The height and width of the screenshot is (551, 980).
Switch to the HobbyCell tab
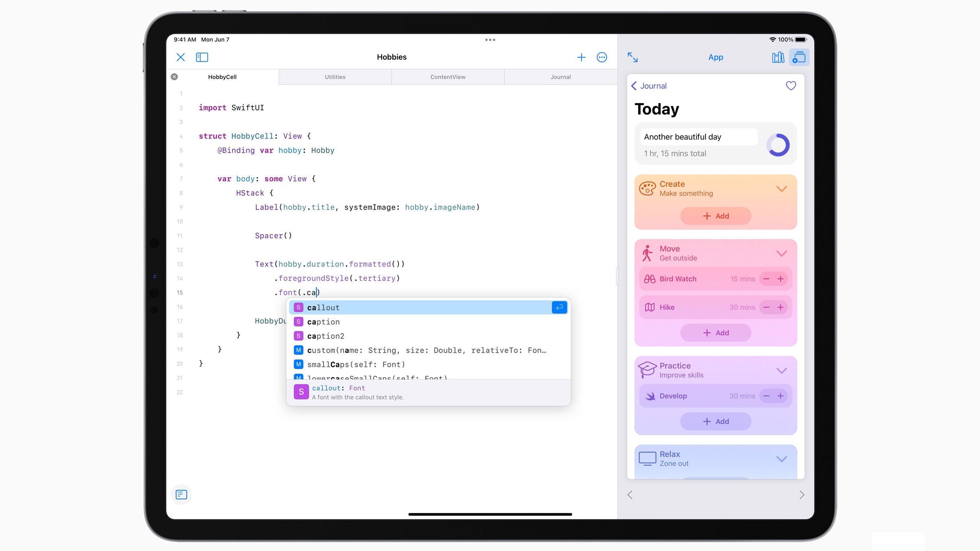pos(222,77)
